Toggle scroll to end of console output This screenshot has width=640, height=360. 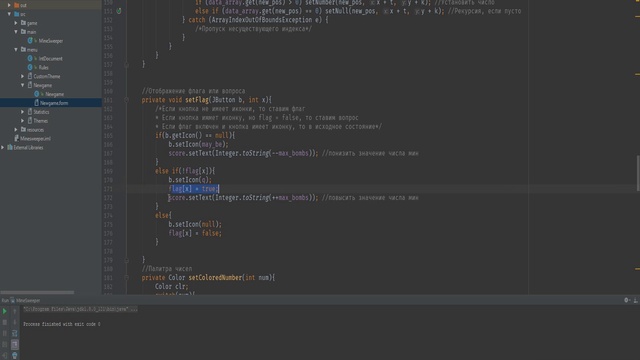(x=15, y=344)
